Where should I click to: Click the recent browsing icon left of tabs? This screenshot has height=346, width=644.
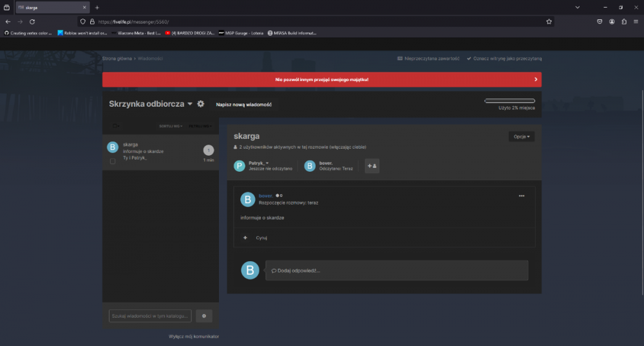coord(6,7)
